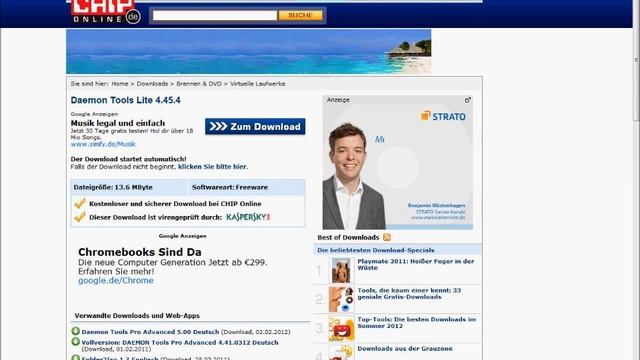The image size is (640, 360).
Task: Click the Top-Tools Sommer 2012 thumbnail
Action: click(x=341, y=328)
